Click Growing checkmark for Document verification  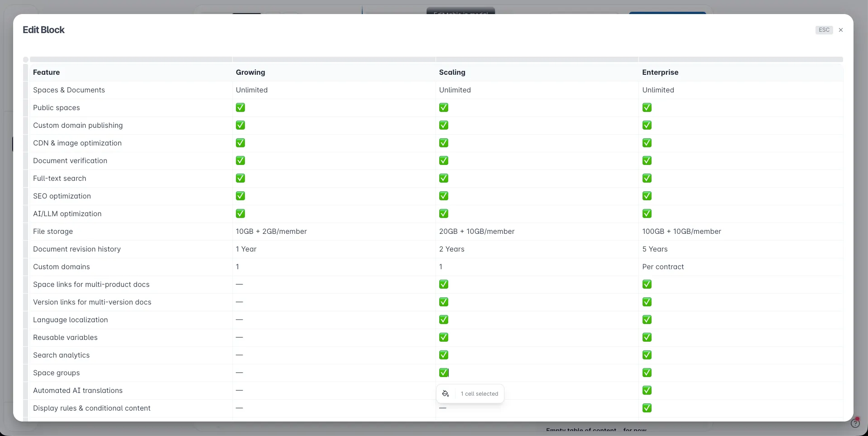coord(240,160)
